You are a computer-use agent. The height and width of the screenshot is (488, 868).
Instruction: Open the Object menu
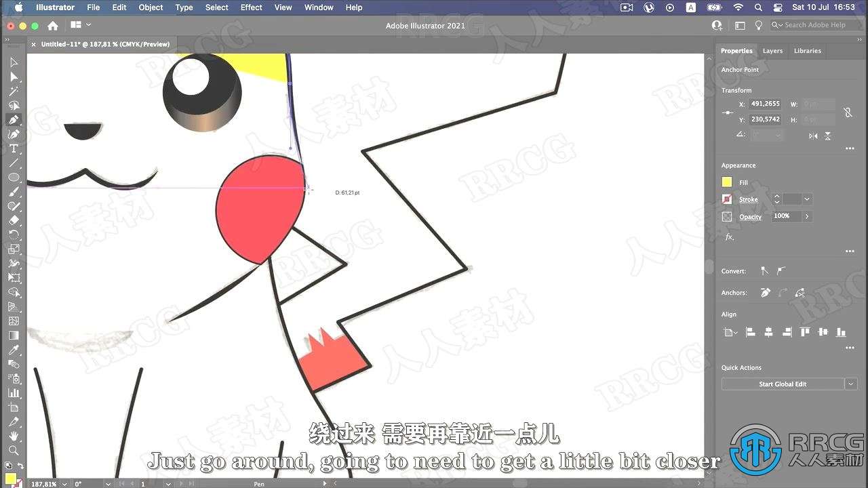151,7
